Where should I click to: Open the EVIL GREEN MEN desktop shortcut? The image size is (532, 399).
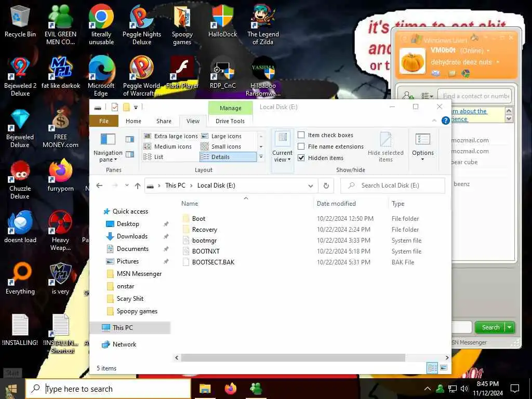click(x=60, y=25)
